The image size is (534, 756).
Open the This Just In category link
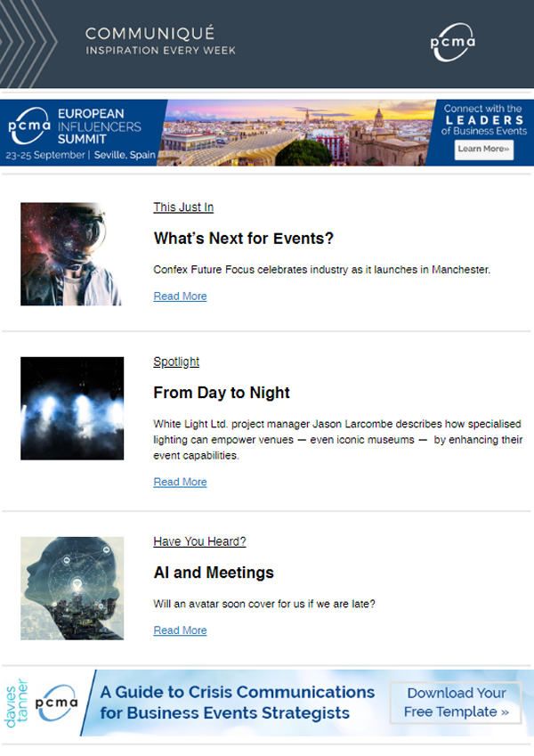click(183, 207)
